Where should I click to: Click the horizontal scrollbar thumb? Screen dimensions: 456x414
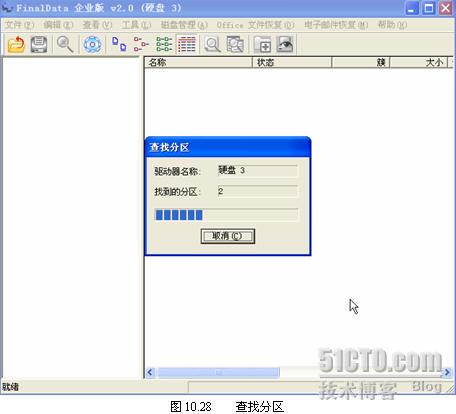(x=219, y=372)
